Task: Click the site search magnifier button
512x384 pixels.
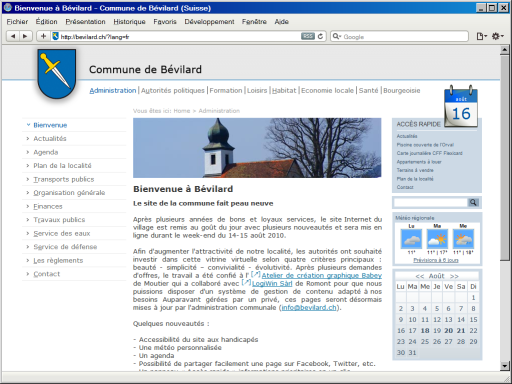Action: click(x=473, y=202)
